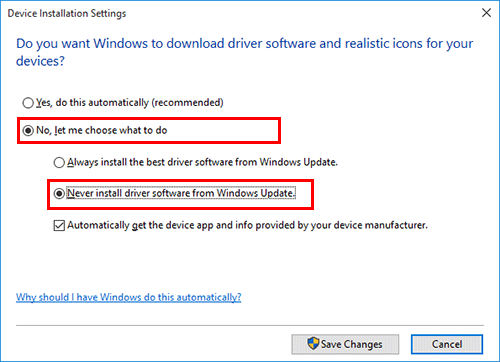Click the word '(recommended)' beside the Yes option
Viewport: 500px width, 362px height.
pyautogui.click(x=187, y=102)
